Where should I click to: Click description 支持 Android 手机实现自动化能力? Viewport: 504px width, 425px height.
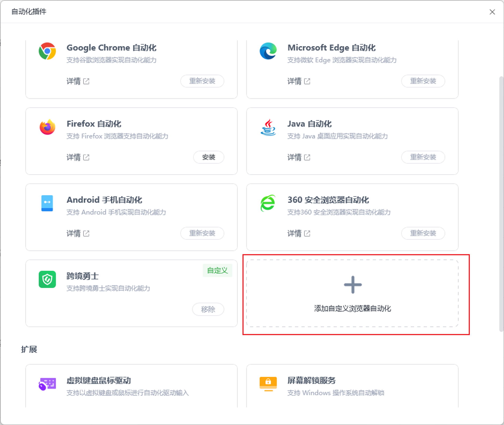[116, 212]
